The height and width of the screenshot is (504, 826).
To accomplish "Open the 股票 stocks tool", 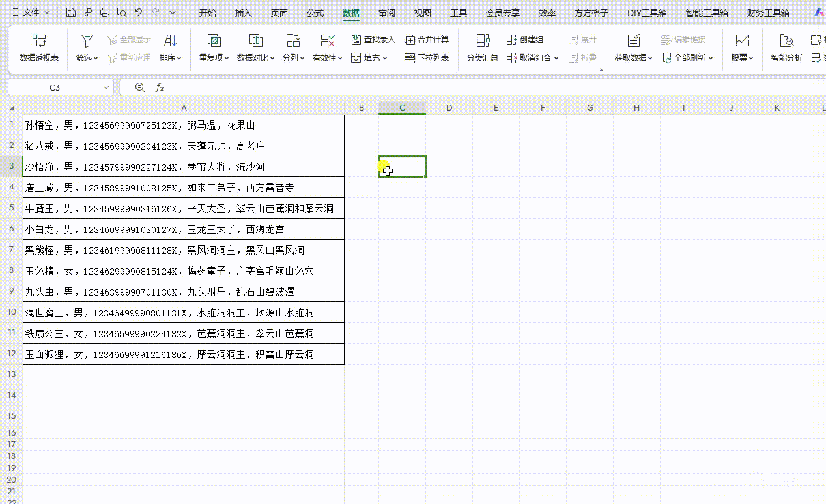I will 742,48.
